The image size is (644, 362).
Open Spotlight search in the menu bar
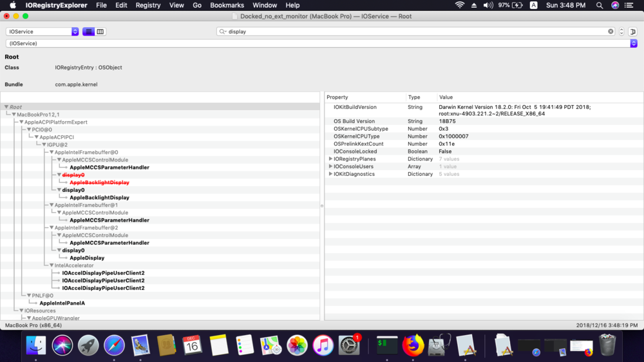click(x=600, y=5)
